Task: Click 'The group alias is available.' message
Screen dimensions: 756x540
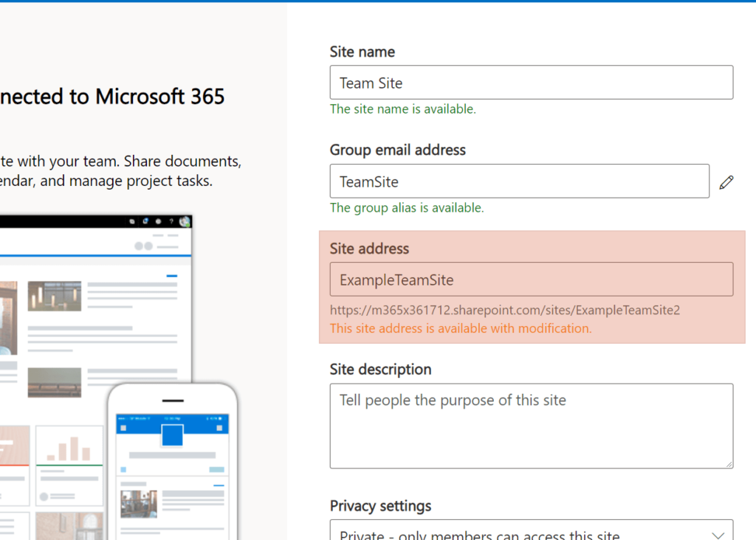Action: [x=407, y=208]
